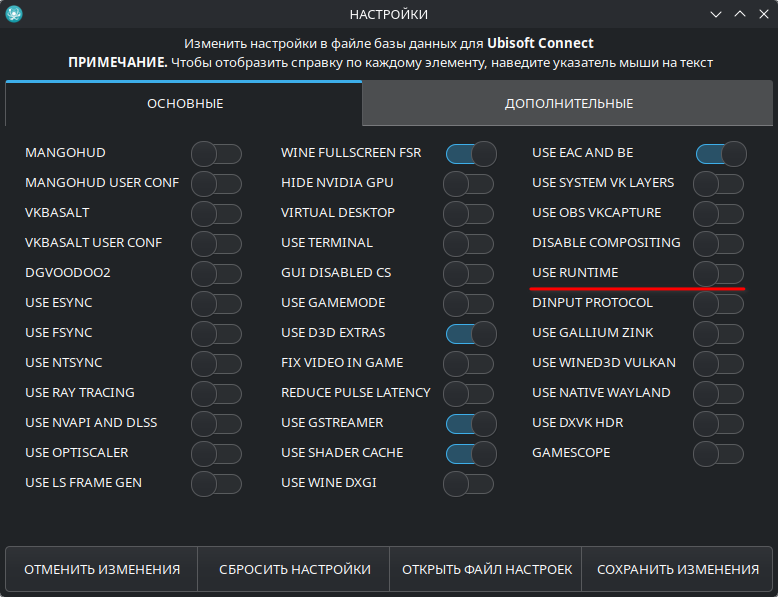Switch to the ДОПОЛНИТЕЛЬНЫЕ tab
This screenshot has height=597, width=778.
(x=568, y=103)
